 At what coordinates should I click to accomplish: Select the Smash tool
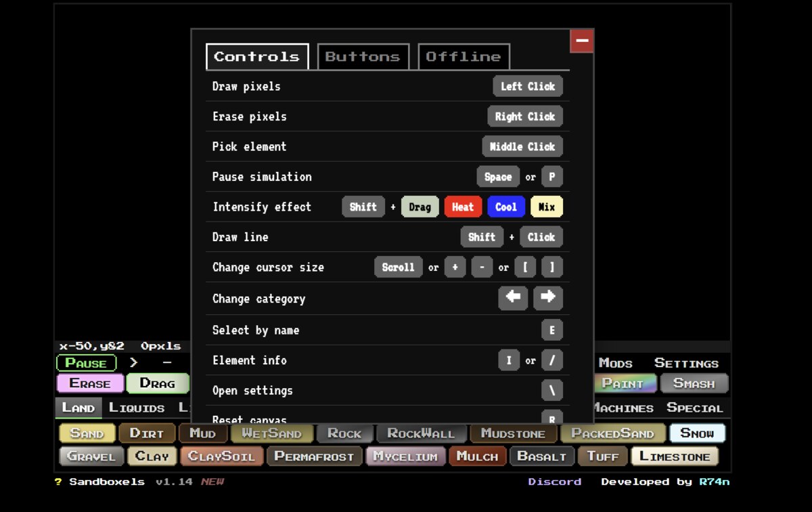coord(694,383)
